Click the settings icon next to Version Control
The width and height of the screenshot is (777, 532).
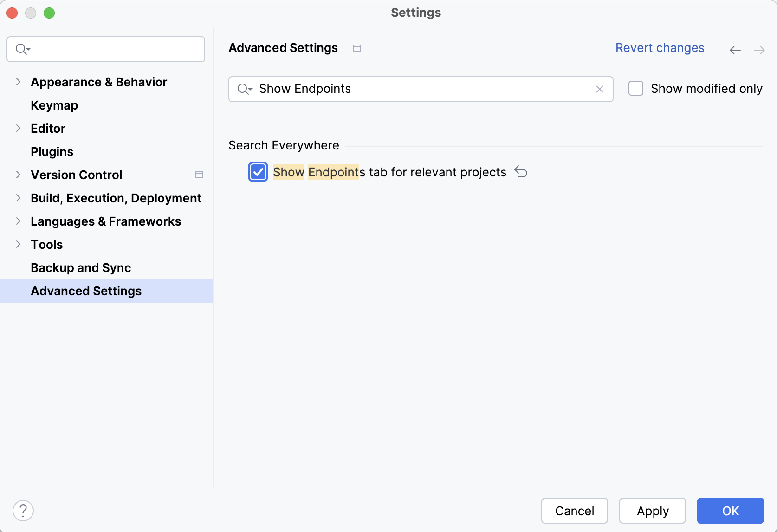199,175
